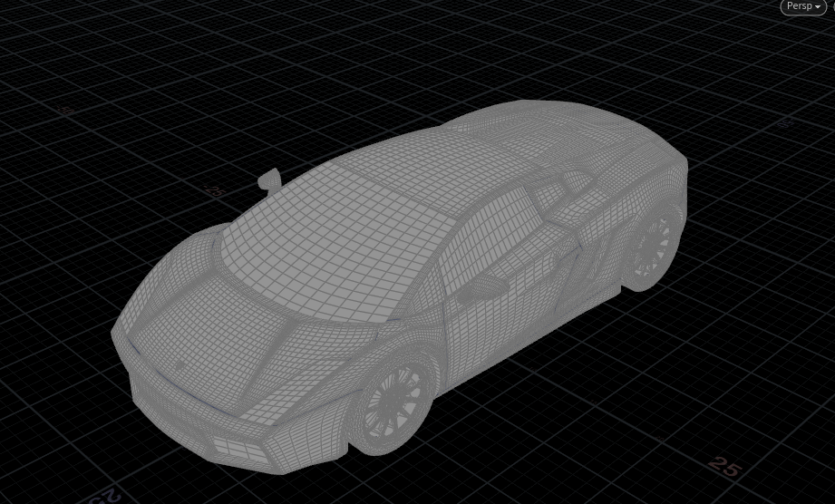This screenshot has width=835, height=504.
Task: Open the Persp camera view dropdown
Action: 803,6
